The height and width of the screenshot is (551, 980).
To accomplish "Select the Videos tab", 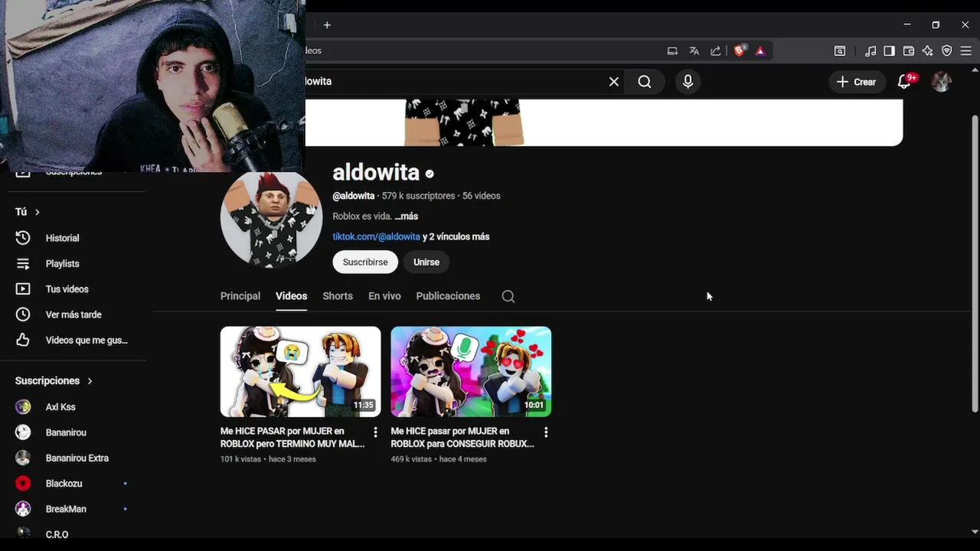I will pos(291,296).
